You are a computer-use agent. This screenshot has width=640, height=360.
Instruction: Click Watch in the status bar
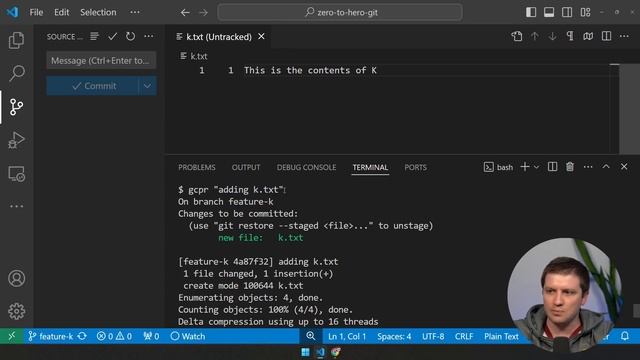click(x=188, y=336)
